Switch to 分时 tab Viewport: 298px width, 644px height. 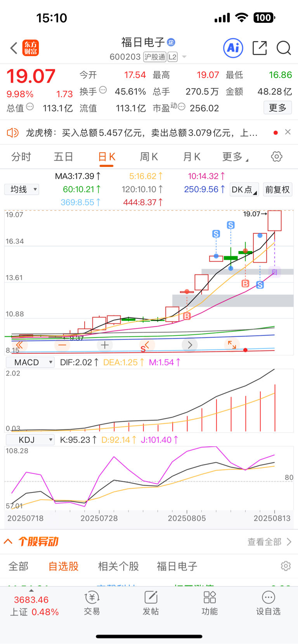pyautogui.click(x=21, y=157)
